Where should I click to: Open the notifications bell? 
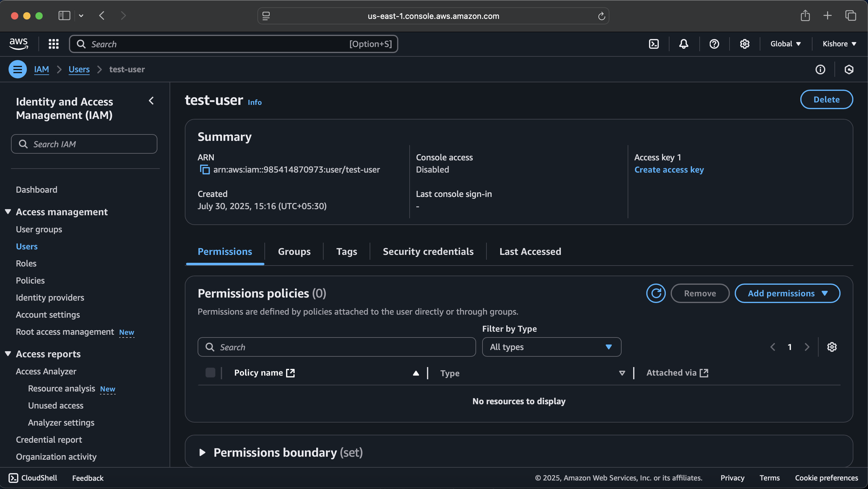point(684,44)
